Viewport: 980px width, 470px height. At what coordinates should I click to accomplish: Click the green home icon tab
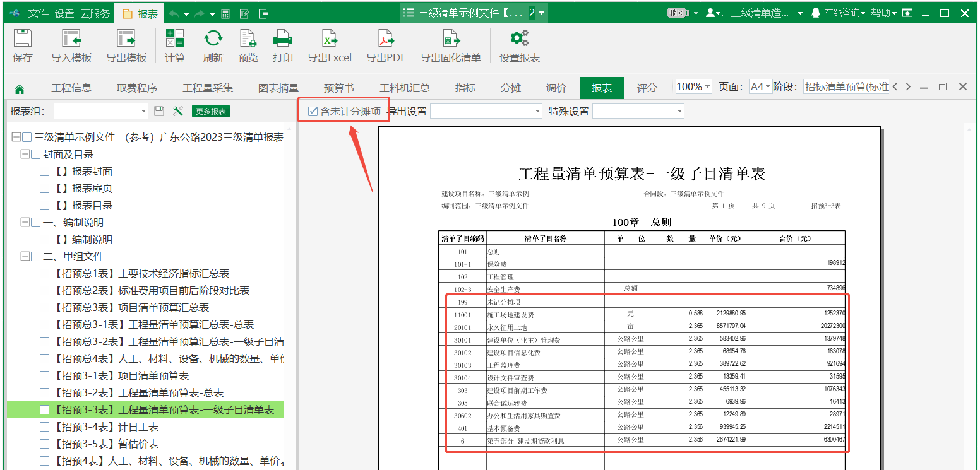pyautogui.click(x=20, y=88)
